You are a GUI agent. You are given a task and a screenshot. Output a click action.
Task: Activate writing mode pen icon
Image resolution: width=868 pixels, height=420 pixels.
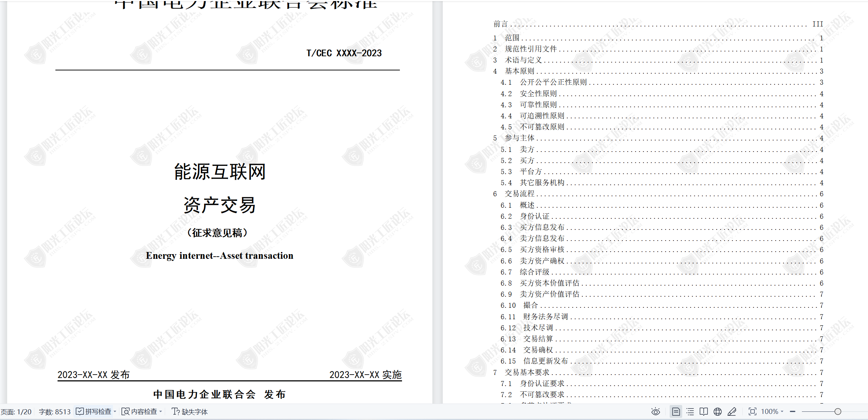(x=731, y=412)
